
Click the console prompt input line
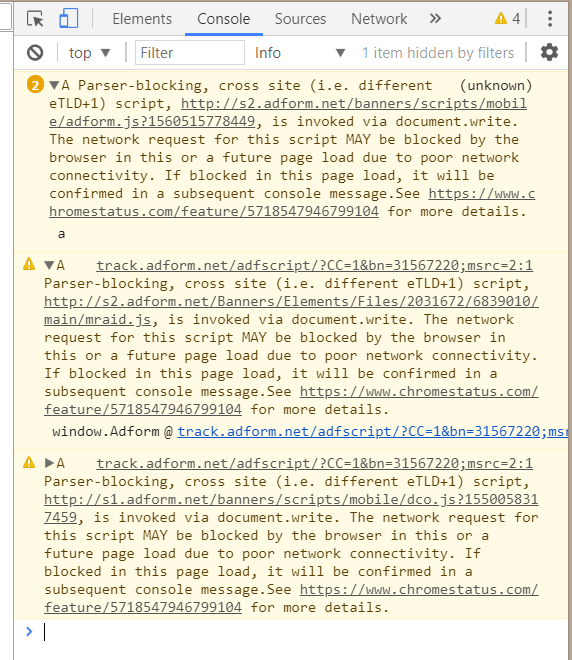point(303,632)
